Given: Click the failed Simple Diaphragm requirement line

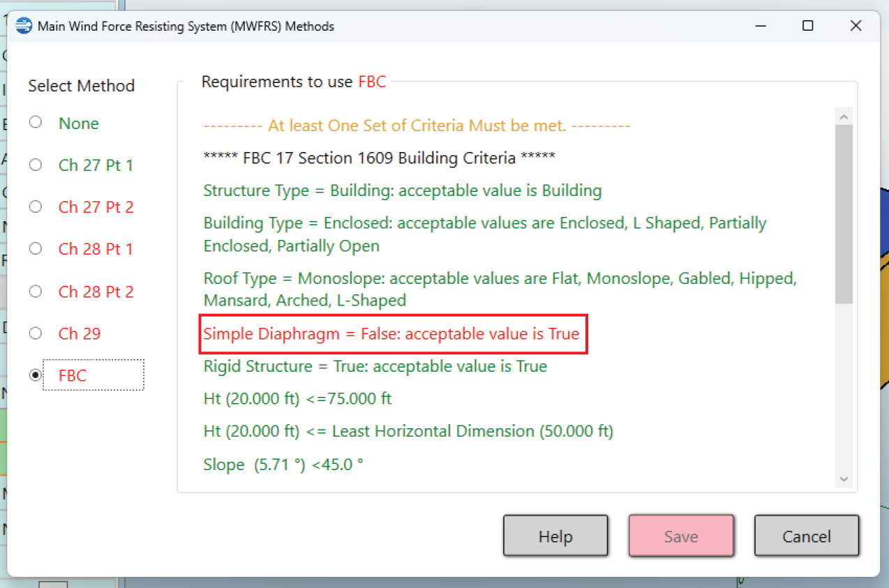Looking at the screenshot, I should (391, 334).
